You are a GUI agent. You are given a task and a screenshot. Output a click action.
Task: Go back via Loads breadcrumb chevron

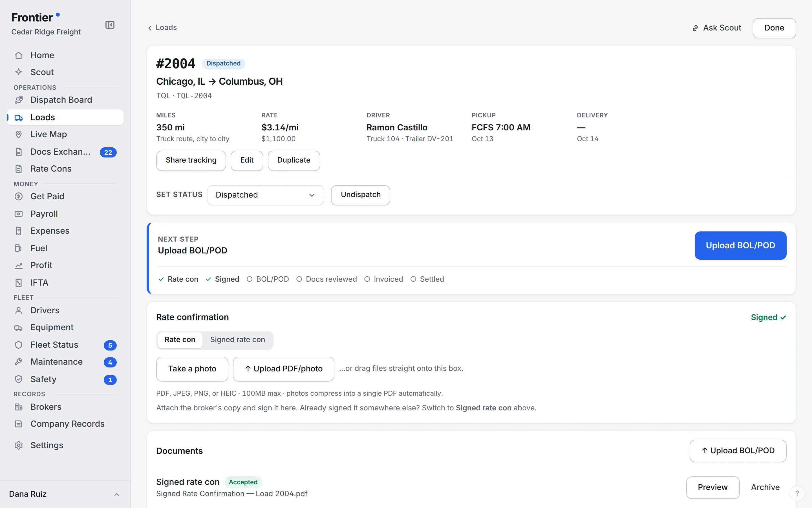[150, 28]
